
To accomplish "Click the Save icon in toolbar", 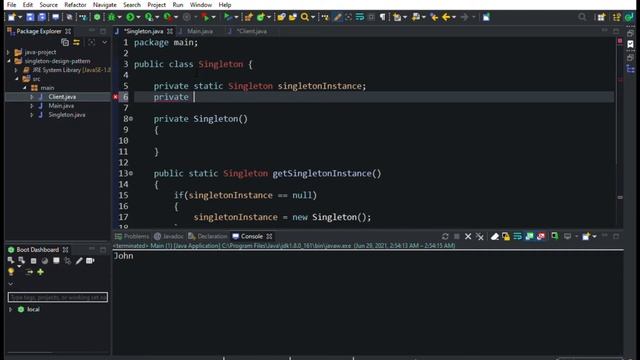I will click(x=30, y=17).
